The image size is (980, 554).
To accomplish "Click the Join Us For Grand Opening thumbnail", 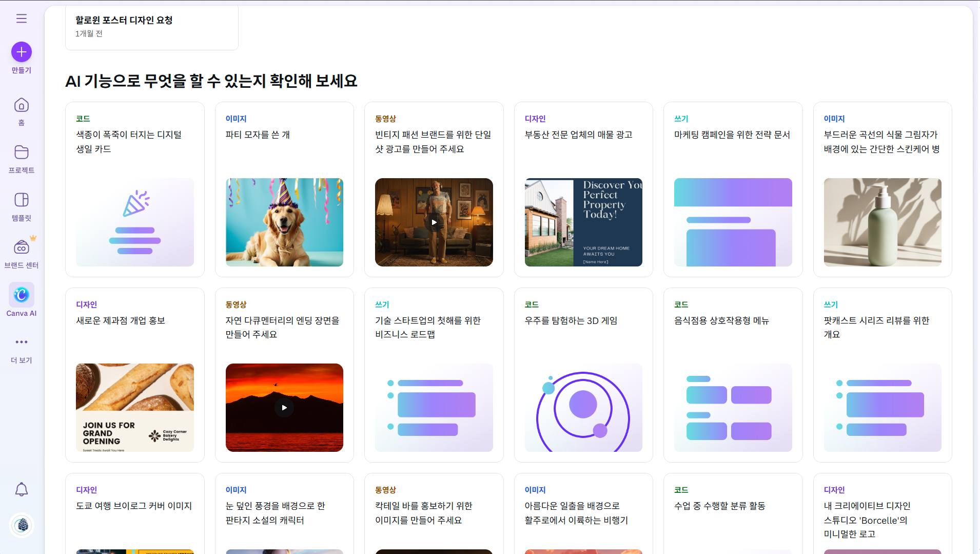I will [135, 408].
